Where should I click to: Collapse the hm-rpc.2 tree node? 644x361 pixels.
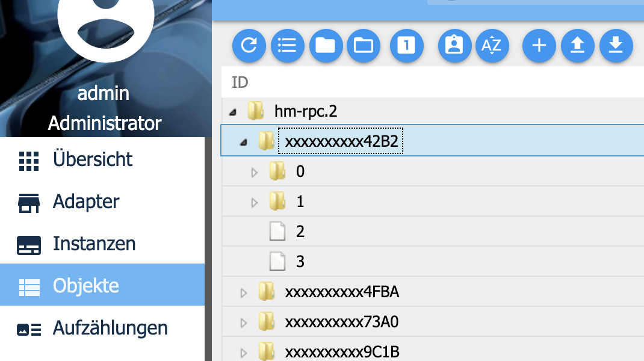click(233, 112)
